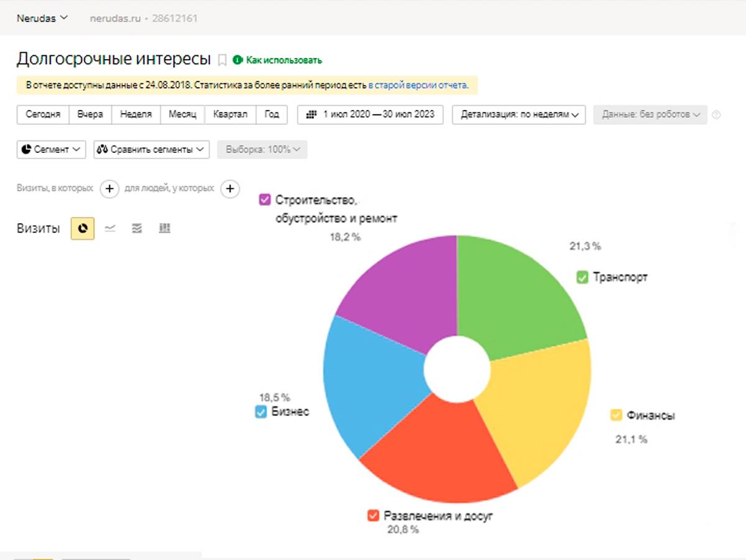Screen dimensions: 746x560
Task: Select the Месяц period tab
Action: tap(182, 115)
